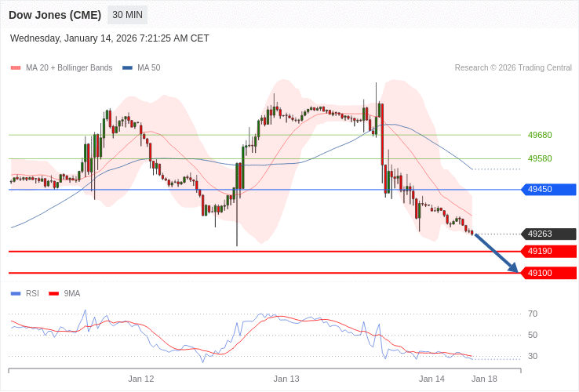Click the blue 49450 pivot price tag
This screenshot has height=392, width=579.
pyautogui.click(x=548, y=190)
